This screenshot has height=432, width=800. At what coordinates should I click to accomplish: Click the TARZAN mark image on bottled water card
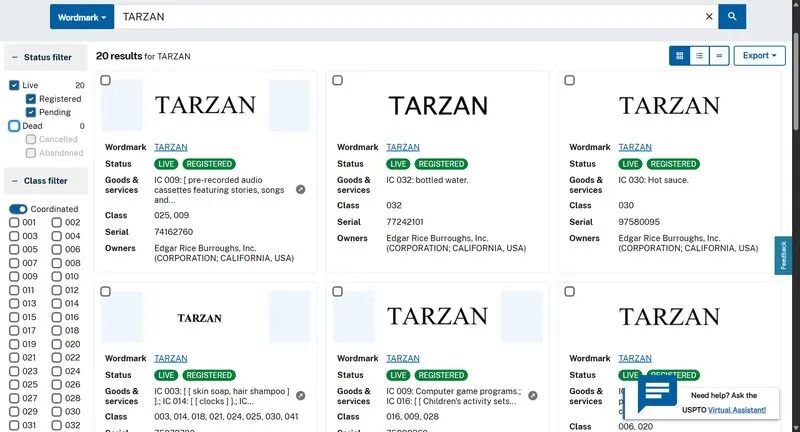click(x=438, y=106)
